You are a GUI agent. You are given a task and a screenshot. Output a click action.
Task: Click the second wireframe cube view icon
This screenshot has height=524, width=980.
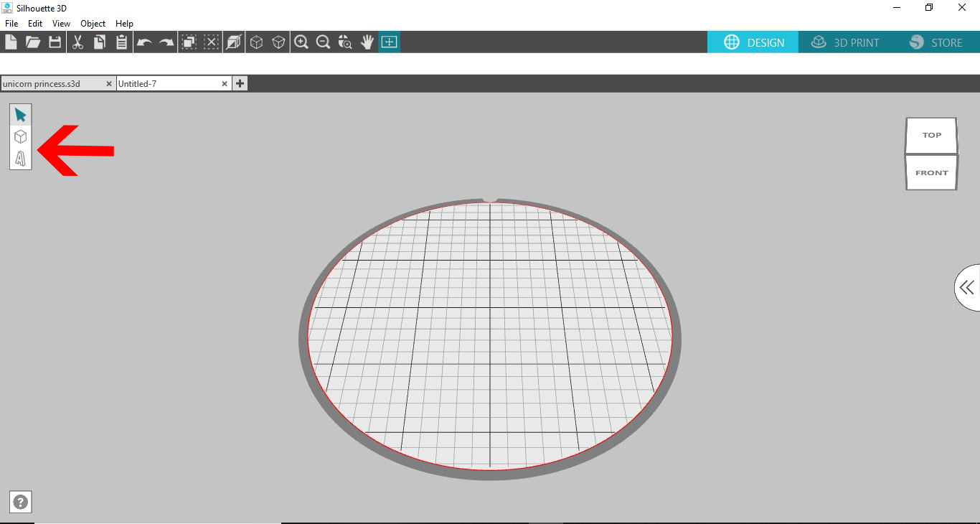coord(278,42)
